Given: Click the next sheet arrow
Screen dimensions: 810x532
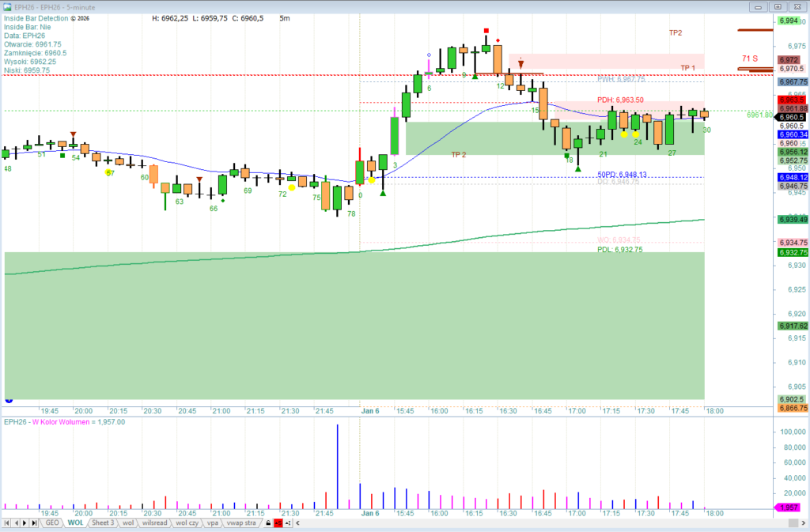Looking at the screenshot, I should [x=25, y=523].
